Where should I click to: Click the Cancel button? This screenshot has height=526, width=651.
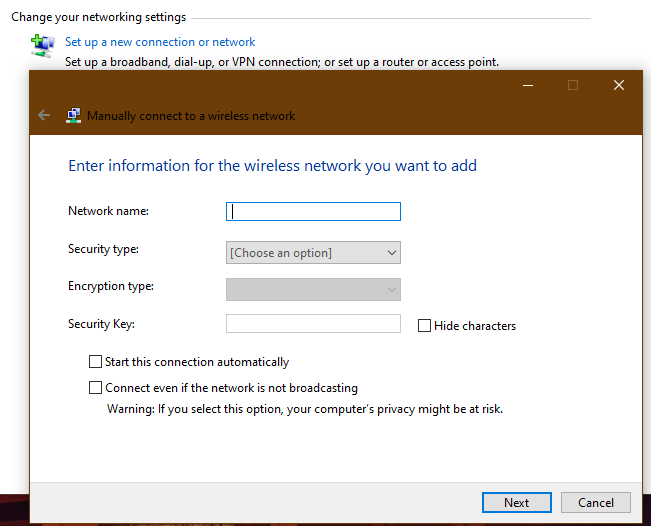(595, 502)
